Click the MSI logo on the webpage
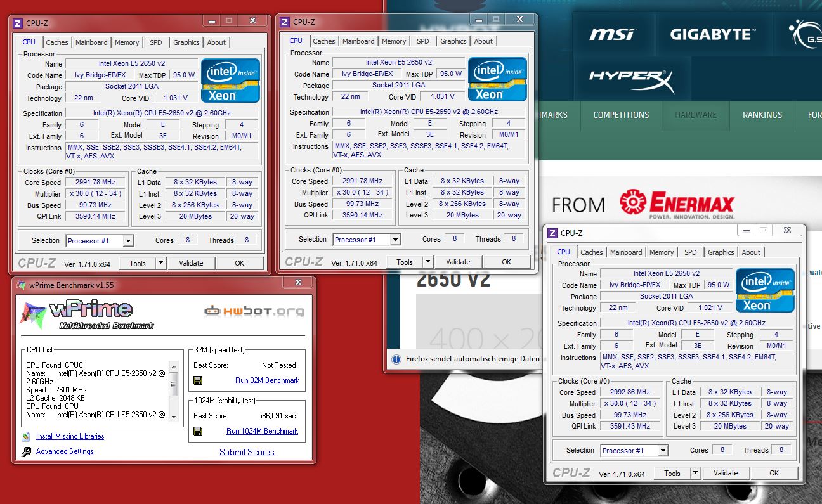Viewport: 822px width, 504px height. 612,34
